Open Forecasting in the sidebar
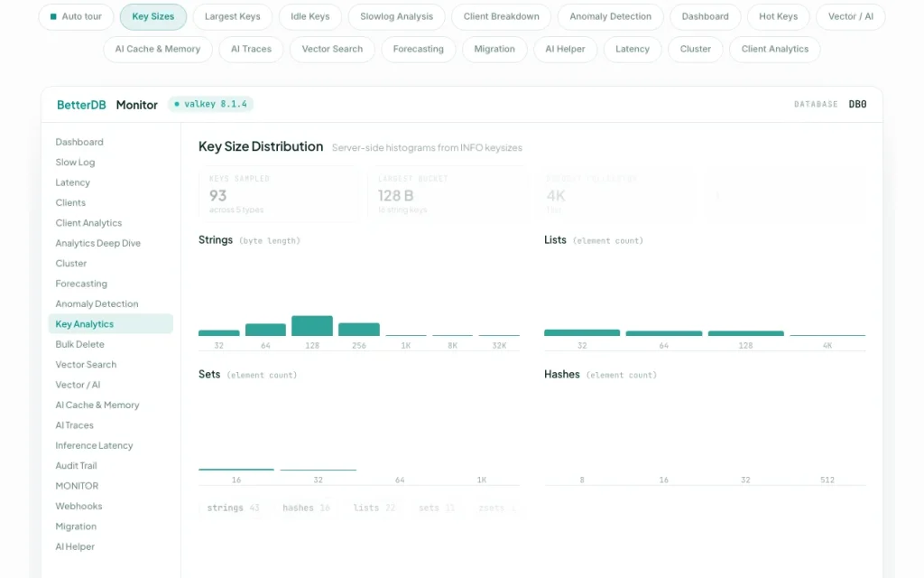This screenshot has height=578, width=924. click(111, 284)
